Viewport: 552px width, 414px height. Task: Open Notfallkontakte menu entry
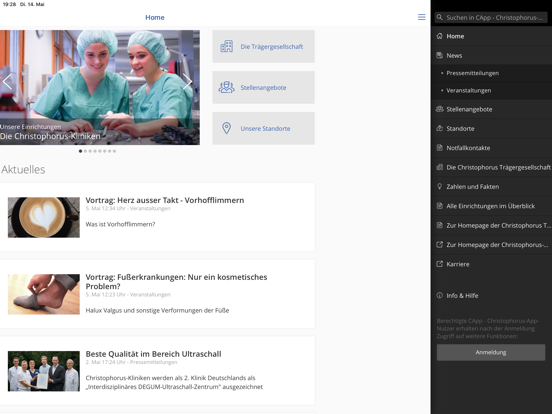tap(491, 148)
